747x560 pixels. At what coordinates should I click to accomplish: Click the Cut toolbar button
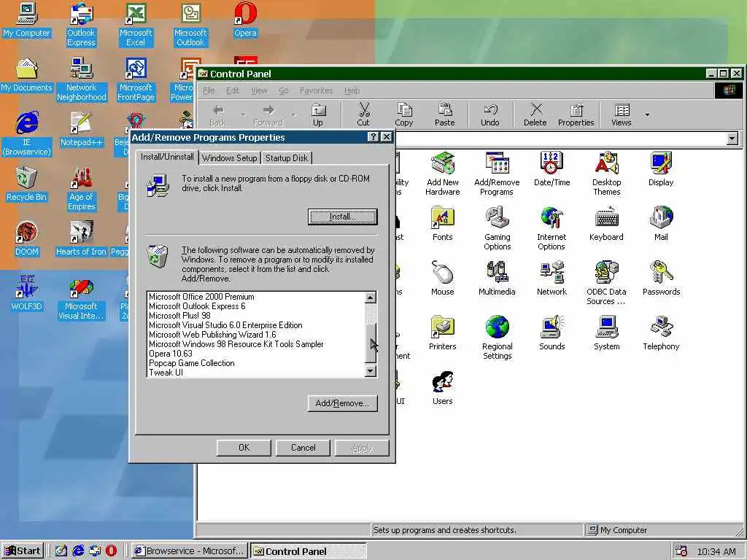[363, 114]
